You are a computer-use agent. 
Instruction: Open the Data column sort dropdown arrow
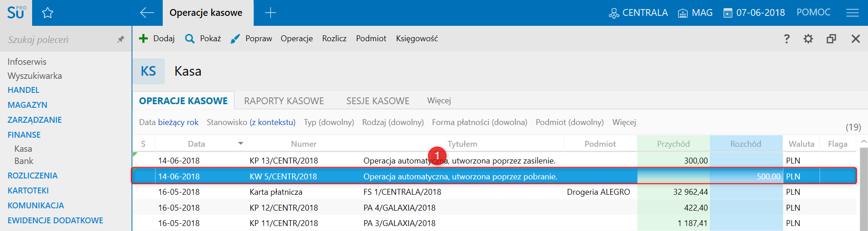click(x=241, y=144)
